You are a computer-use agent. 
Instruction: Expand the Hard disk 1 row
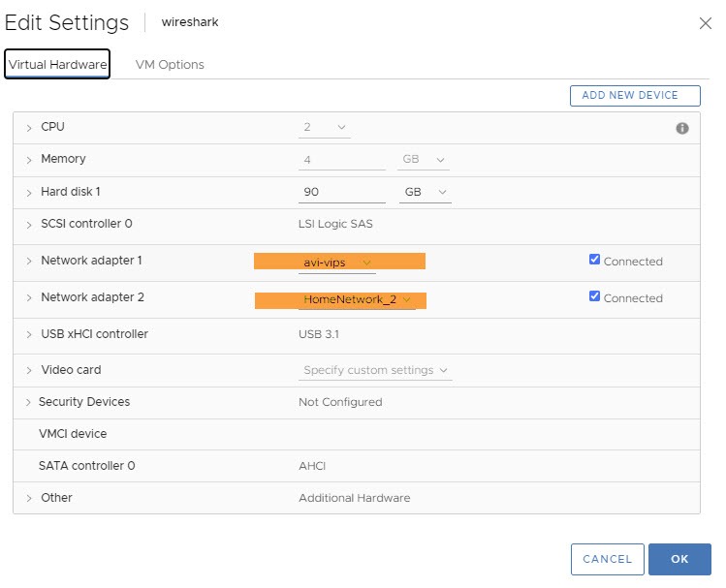coord(29,193)
